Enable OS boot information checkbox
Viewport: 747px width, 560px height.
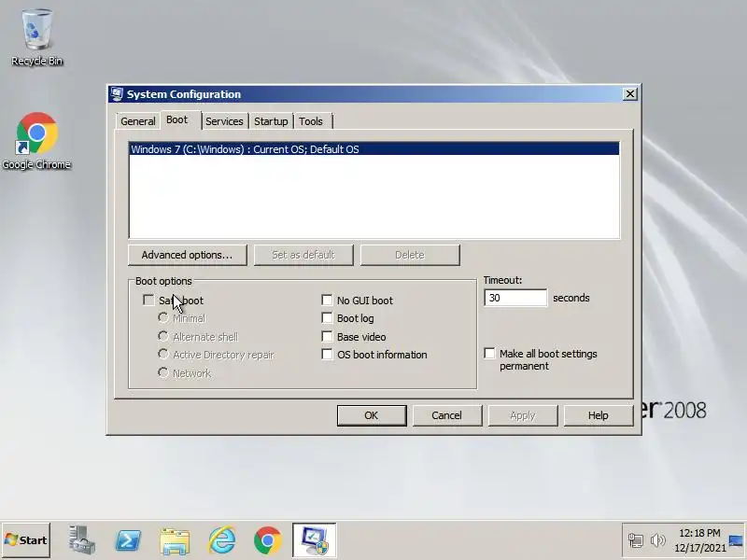[327, 355]
